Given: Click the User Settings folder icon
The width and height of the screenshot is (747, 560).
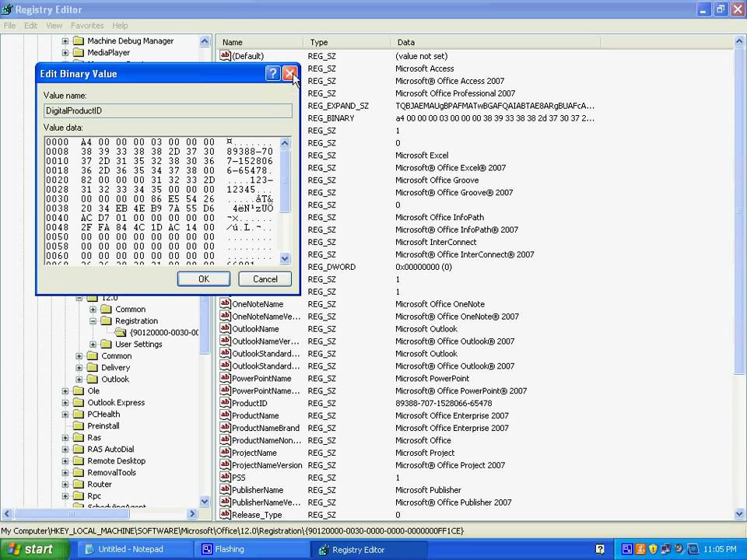Looking at the screenshot, I should click(x=107, y=344).
